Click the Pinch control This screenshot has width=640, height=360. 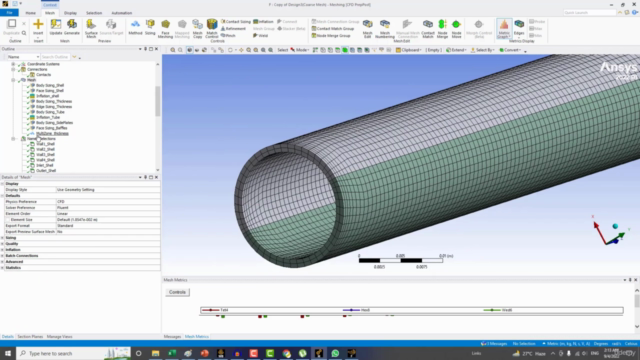228,36
